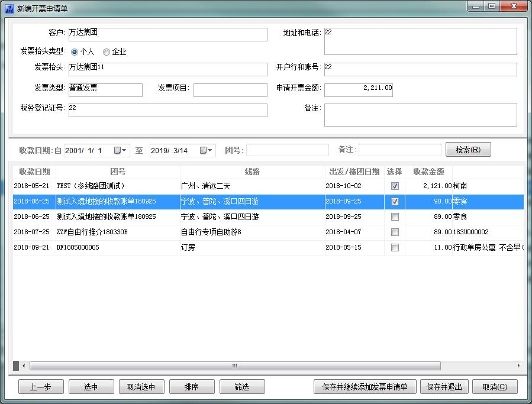
Task: Click 保存并继续添加发票申请单 button
Action: (x=365, y=387)
